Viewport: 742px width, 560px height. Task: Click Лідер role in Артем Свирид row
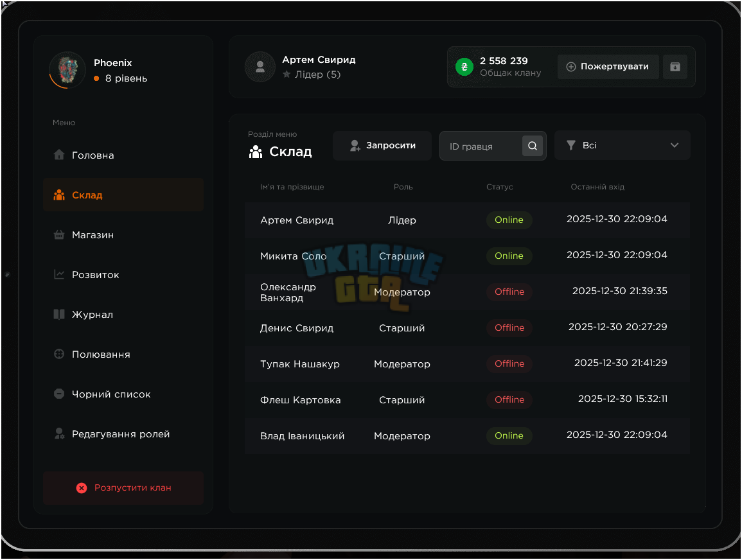tap(402, 220)
